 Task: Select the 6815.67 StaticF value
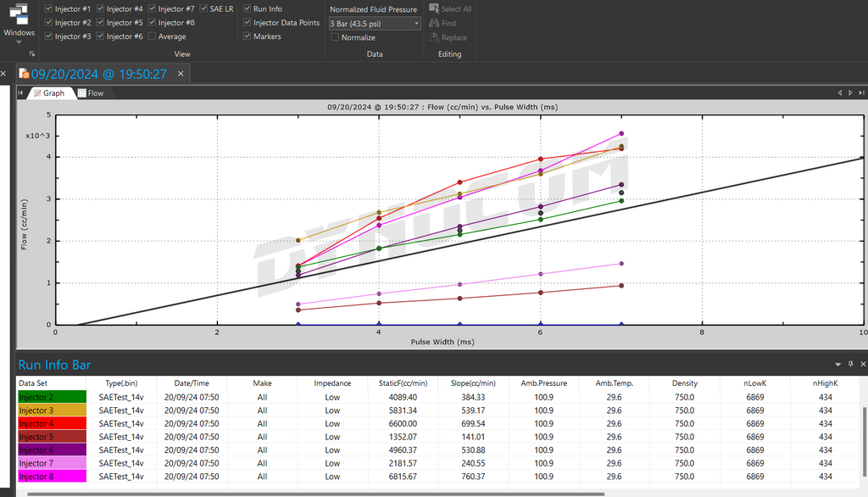click(403, 476)
